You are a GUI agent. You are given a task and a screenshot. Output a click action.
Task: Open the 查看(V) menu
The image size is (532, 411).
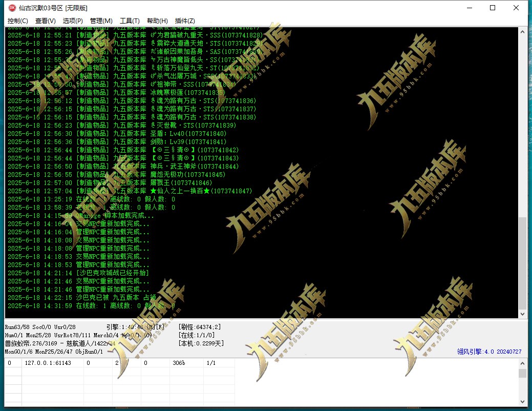[45, 20]
